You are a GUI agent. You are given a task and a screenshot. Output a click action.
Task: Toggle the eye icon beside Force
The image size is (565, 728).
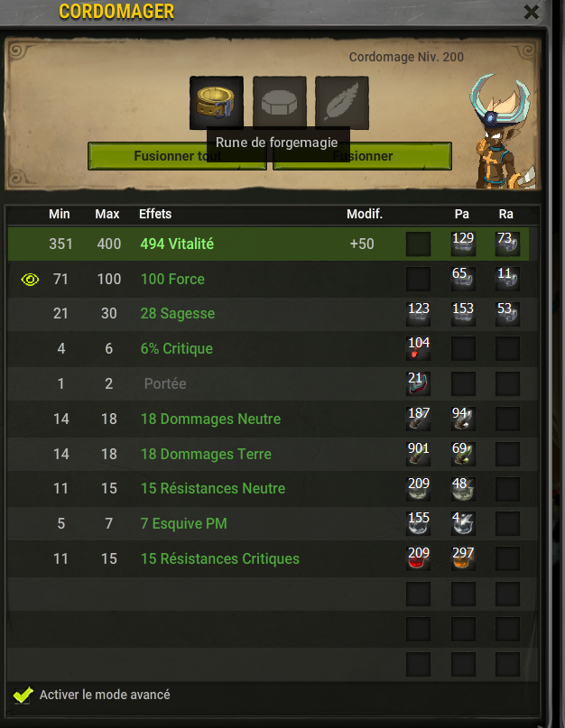(30, 280)
